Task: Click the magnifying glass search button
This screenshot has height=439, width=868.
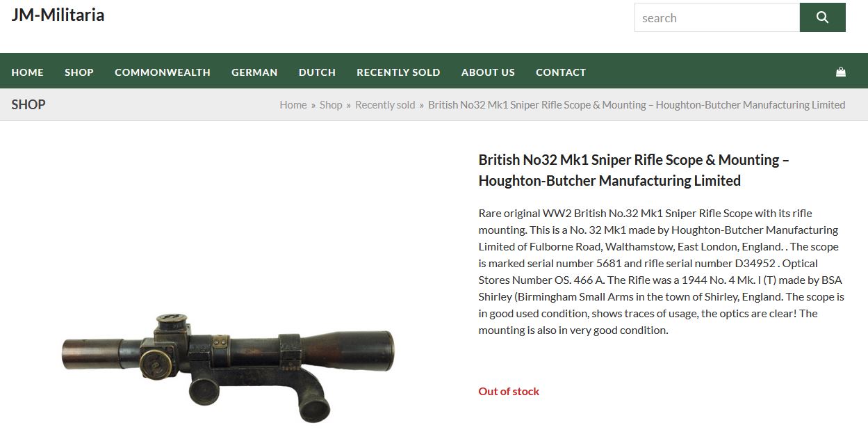Action: point(822,17)
